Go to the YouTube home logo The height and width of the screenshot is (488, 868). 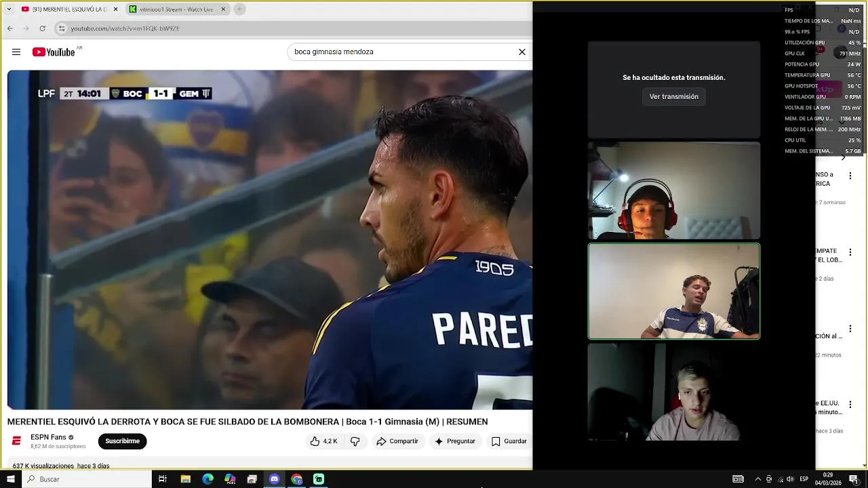point(54,52)
